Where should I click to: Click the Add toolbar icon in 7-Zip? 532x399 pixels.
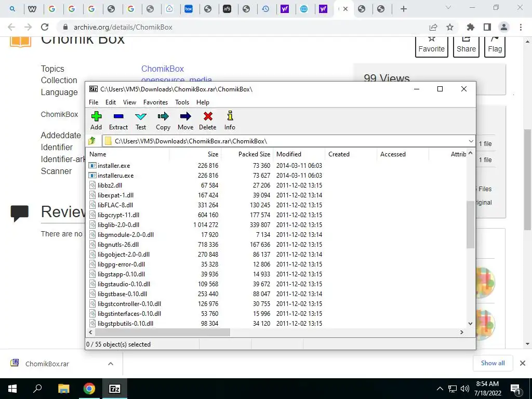[96, 117]
